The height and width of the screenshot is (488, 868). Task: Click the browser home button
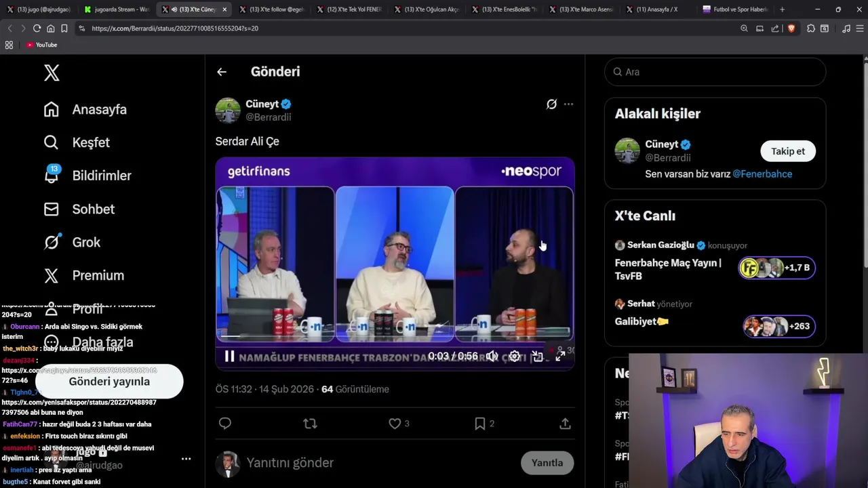tap(50, 28)
